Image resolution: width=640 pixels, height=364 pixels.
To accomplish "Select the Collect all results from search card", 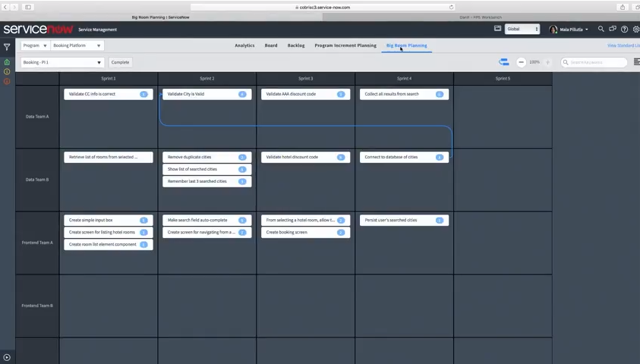I will point(404,94).
